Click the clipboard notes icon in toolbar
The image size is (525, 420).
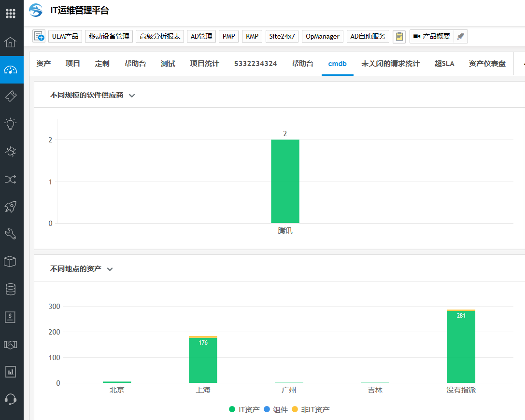click(x=399, y=37)
